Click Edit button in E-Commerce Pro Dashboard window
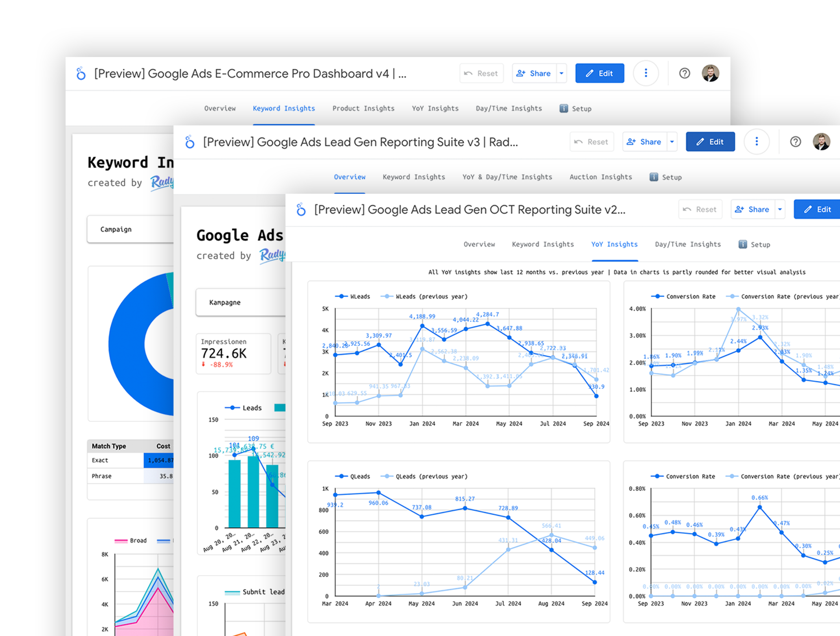The height and width of the screenshot is (636, 840). [x=599, y=73]
